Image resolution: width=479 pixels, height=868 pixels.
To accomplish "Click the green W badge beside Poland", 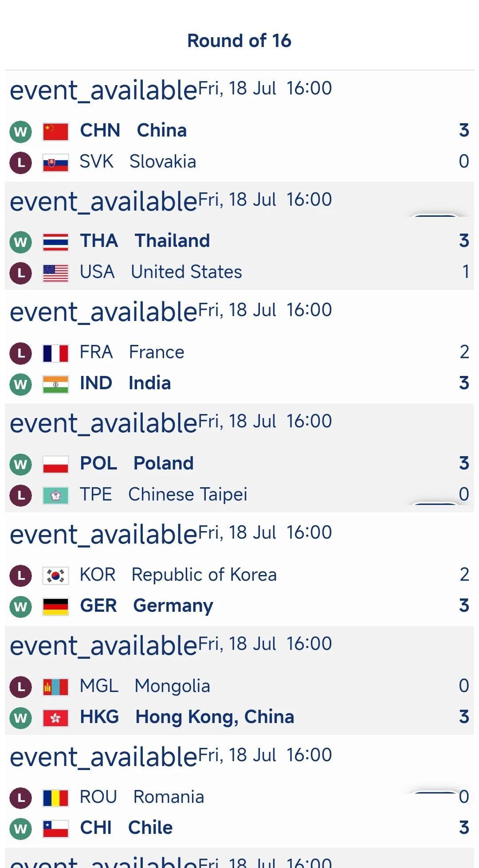I will [20, 465].
